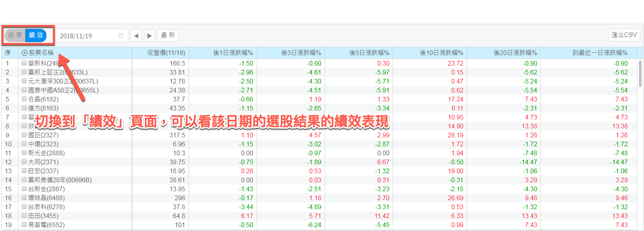Sort by 後5日漲跌幅% column header
Screen dimensions: 644x231
359,53
